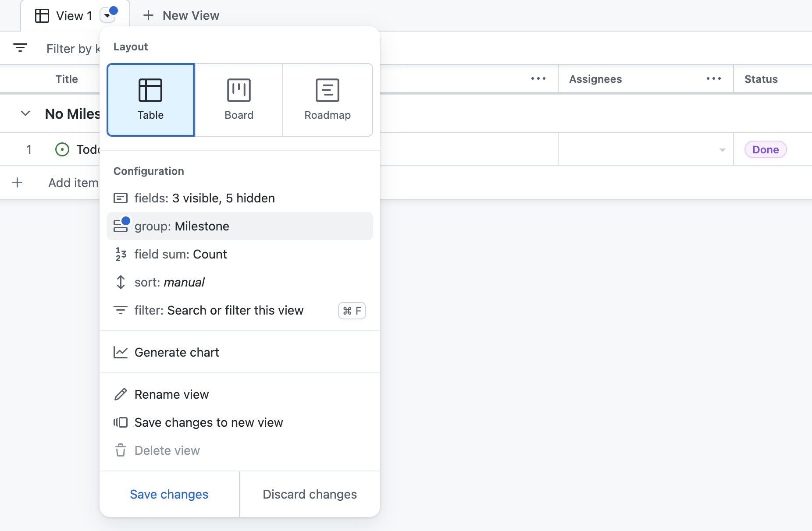Click the Cmd F shortcut badge
Viewport: 812px width, 531px height.
tap(352, 311)
